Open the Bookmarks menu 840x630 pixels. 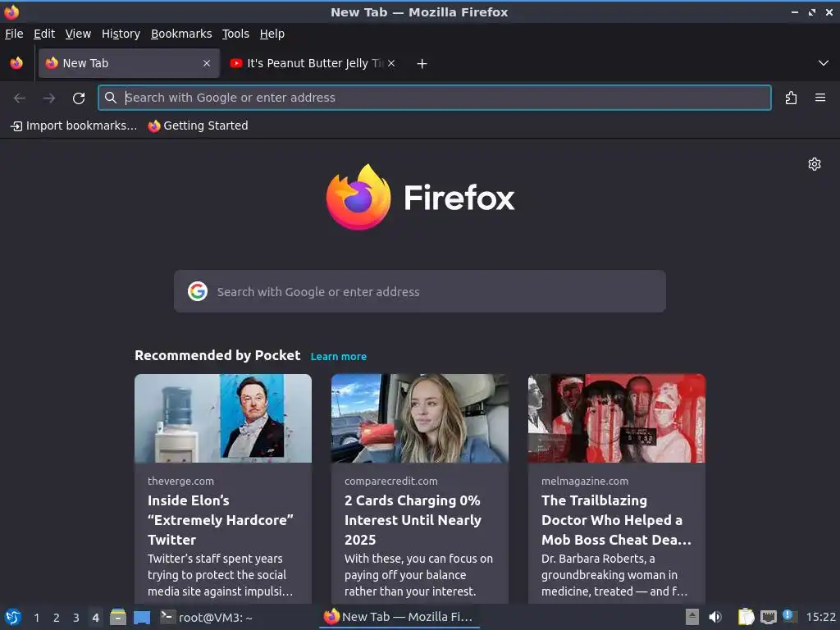coord(181,34)
